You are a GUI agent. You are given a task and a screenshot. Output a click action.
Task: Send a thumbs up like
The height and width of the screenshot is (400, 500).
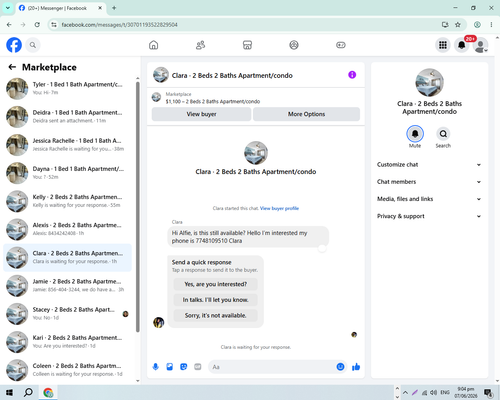point(356,367)
